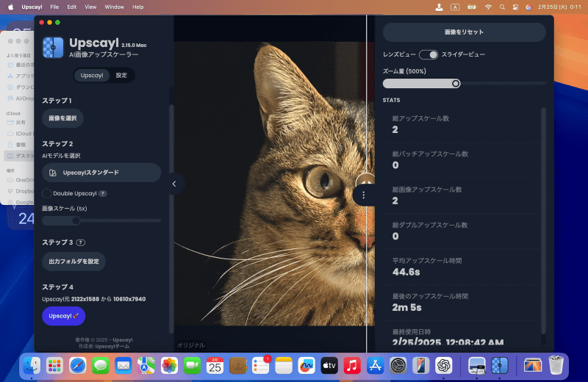
Task: Open the View menu
Action: 90,7
